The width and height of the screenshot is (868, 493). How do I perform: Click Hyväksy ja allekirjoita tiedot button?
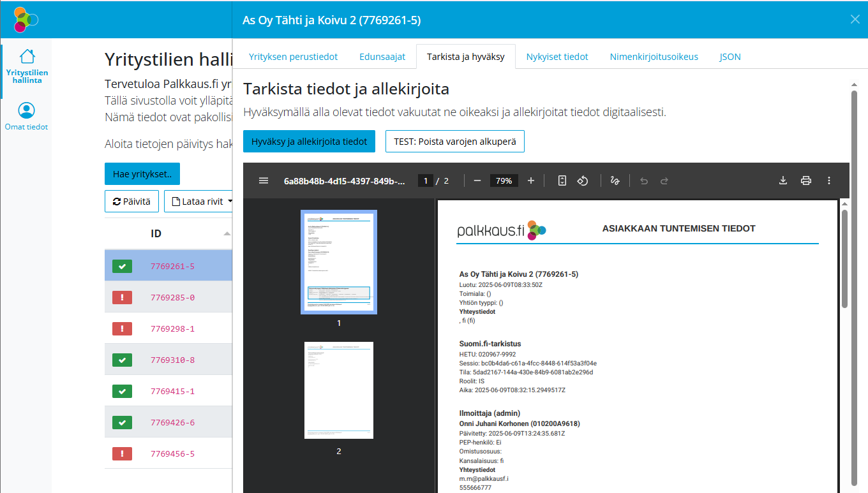(309, 142)
